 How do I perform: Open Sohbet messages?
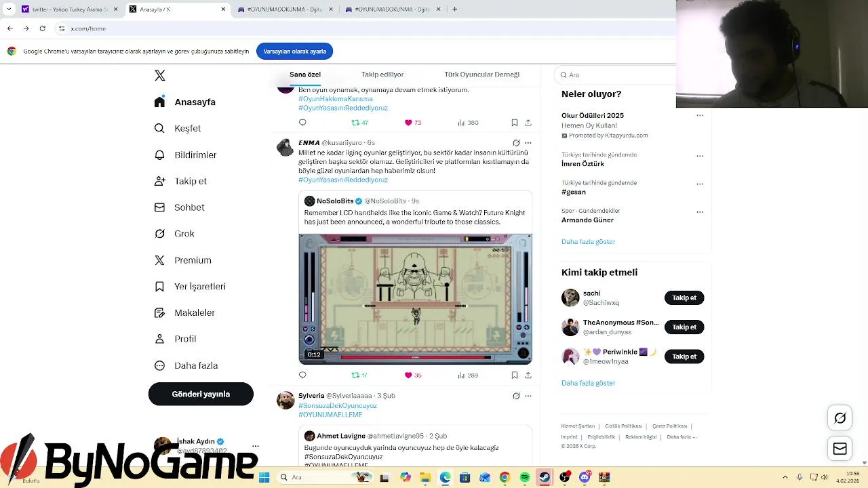tap(179, 207)
